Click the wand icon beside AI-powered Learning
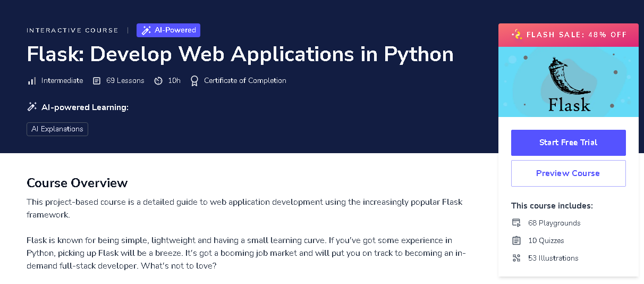The width and height of the screenshot is (644, 284). 32,107
